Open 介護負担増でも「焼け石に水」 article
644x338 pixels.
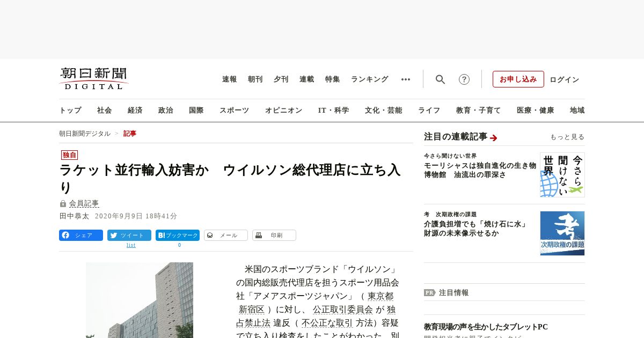[x=475, y=229]
